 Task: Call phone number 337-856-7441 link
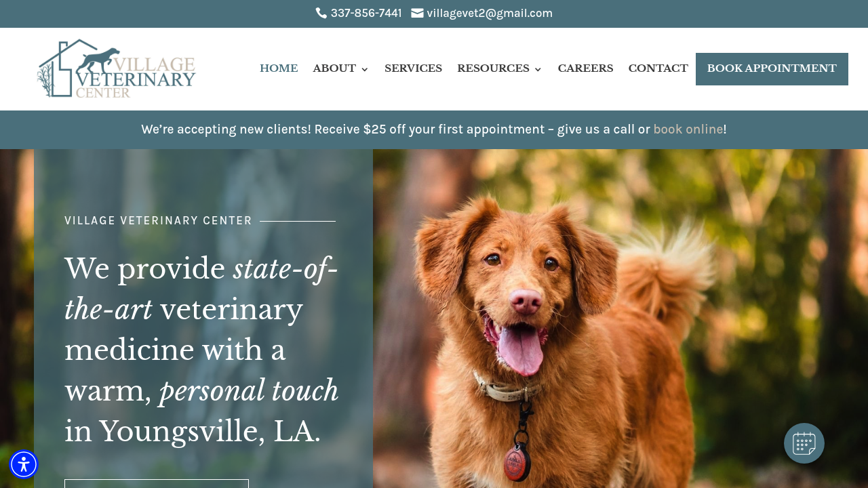point(366,13)
